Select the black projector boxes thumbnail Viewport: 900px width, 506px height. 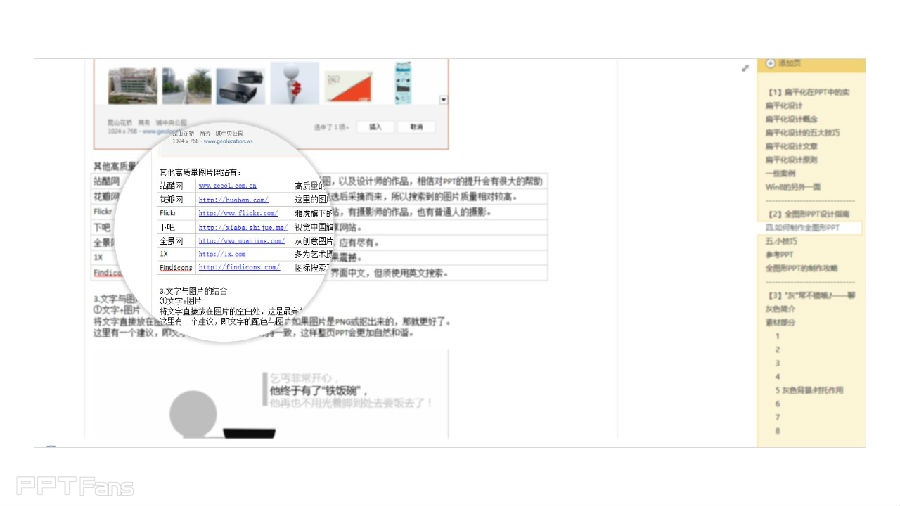pyautogui.click(x=240, y=86)
